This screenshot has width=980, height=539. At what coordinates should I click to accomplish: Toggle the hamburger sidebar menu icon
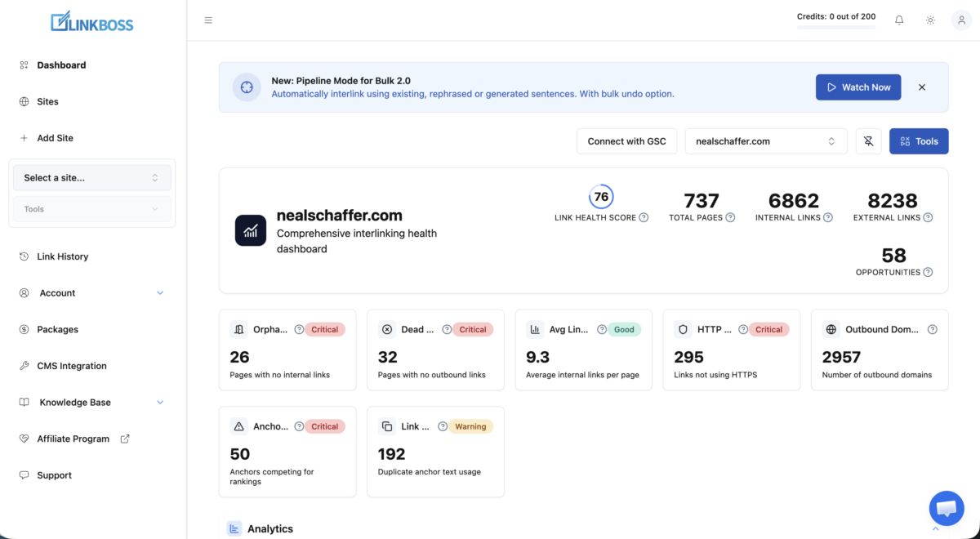208,20
